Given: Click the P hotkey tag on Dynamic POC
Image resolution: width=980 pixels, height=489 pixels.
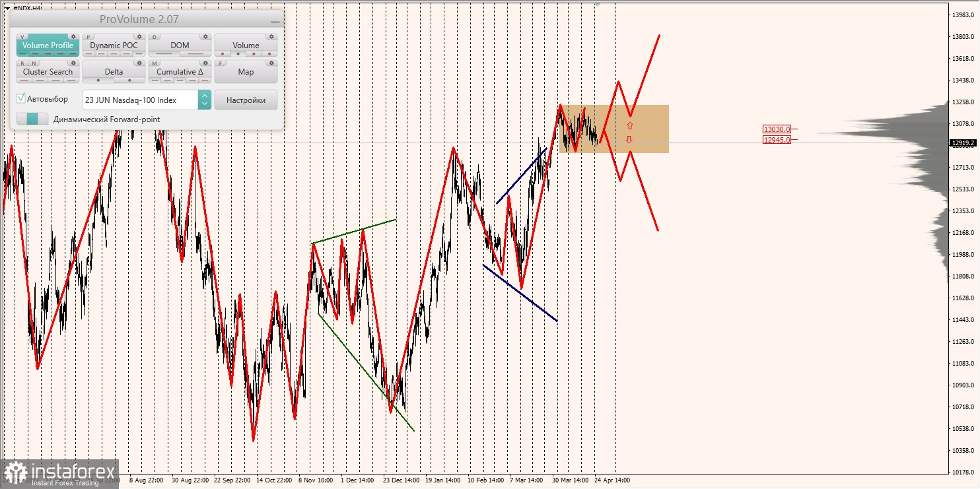Looking at the screenshot, I should point(88,37).
